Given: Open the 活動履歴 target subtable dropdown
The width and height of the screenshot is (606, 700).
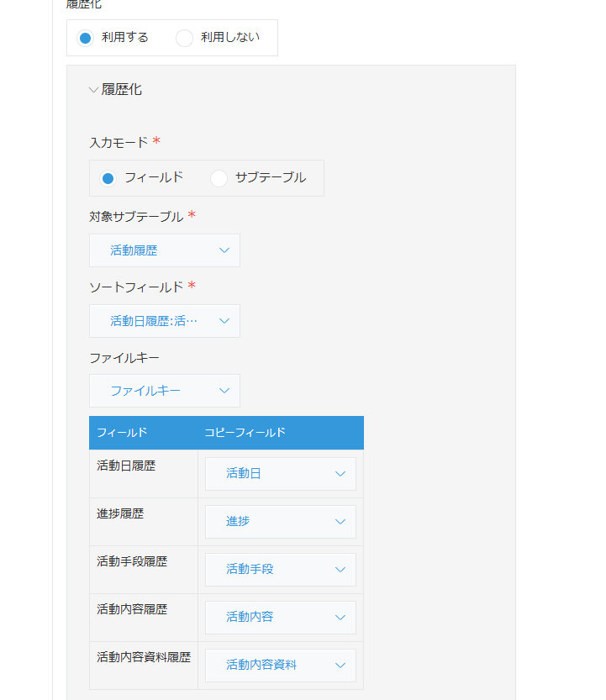Looking at the screenshot, I should pos(165,250).
